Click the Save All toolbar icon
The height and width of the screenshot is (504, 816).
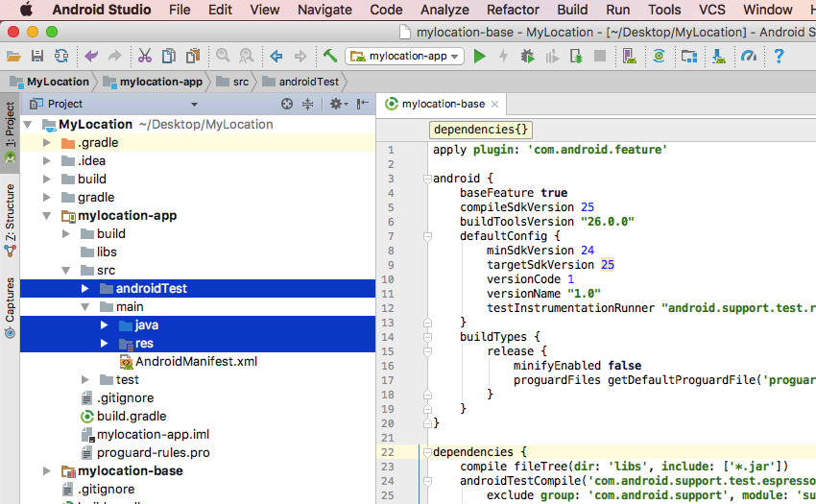point(37,57)
